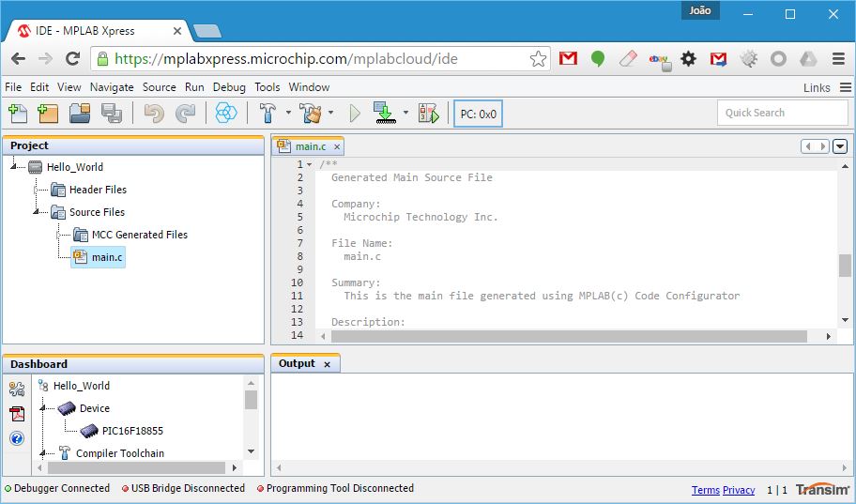Collapse the Hello_World project tree node
Viewport: 856px width, 504px height.
pyautogui.click(x=13, y=166)
